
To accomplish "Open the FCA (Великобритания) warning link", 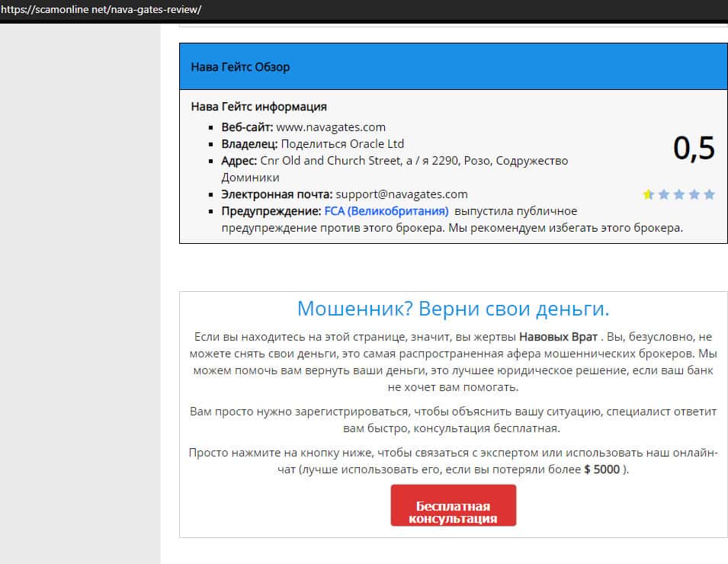I will [x=386, y=211].
